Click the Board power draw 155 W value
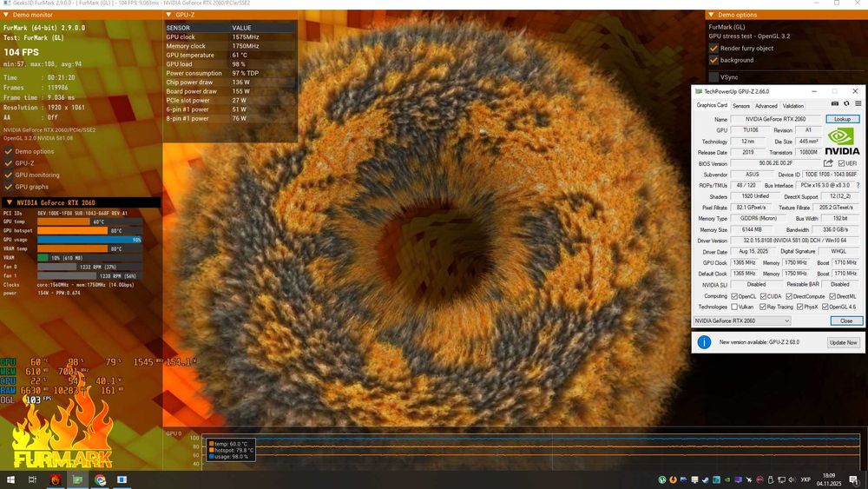The width and height of the screenshot is (868, 489). tap(240, 91)
